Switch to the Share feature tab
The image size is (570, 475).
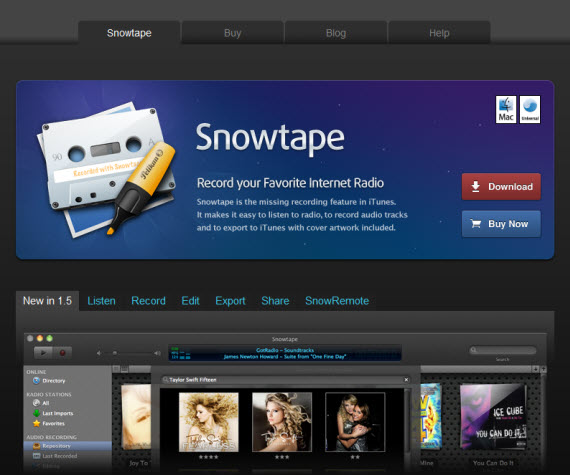tap(275, 301)
